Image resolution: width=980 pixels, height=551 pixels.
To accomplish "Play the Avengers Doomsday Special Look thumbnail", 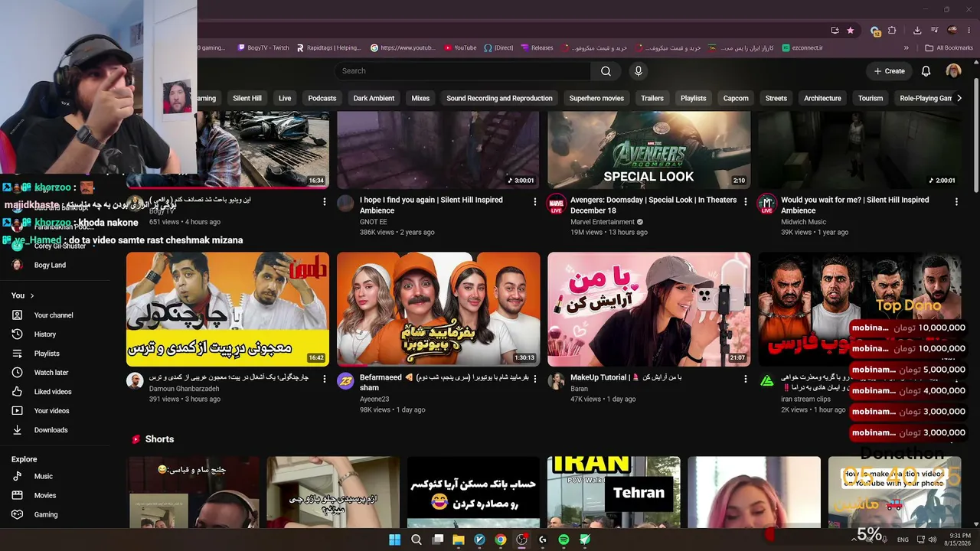I will tap(649, 150).
